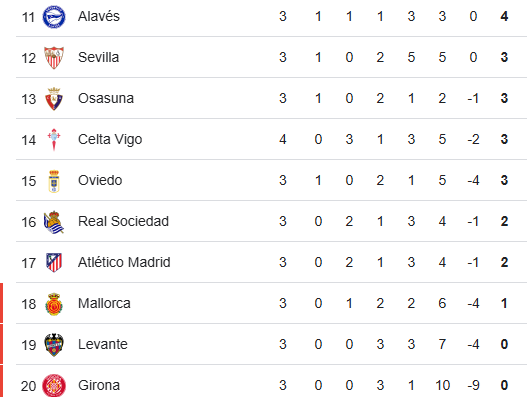The width and height of the screenshot is (527, 397).
Task: Select the Atlético Madrid team name
Action: point(124,262)
